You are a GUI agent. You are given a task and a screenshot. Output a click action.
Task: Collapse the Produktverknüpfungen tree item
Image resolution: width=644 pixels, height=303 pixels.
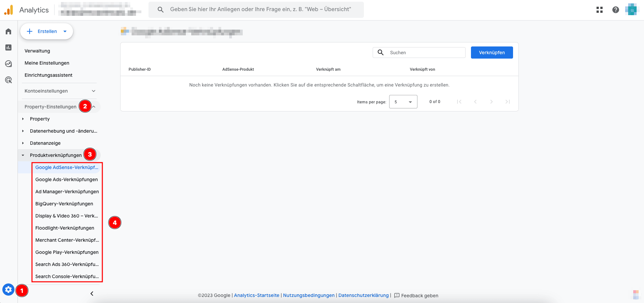pos(23,155)
